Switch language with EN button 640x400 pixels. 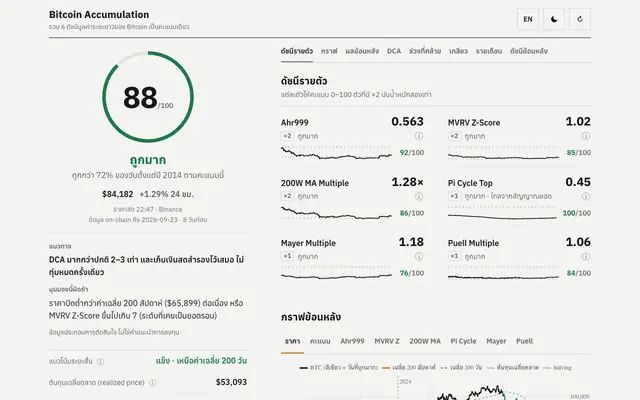(x=528, y=19)
